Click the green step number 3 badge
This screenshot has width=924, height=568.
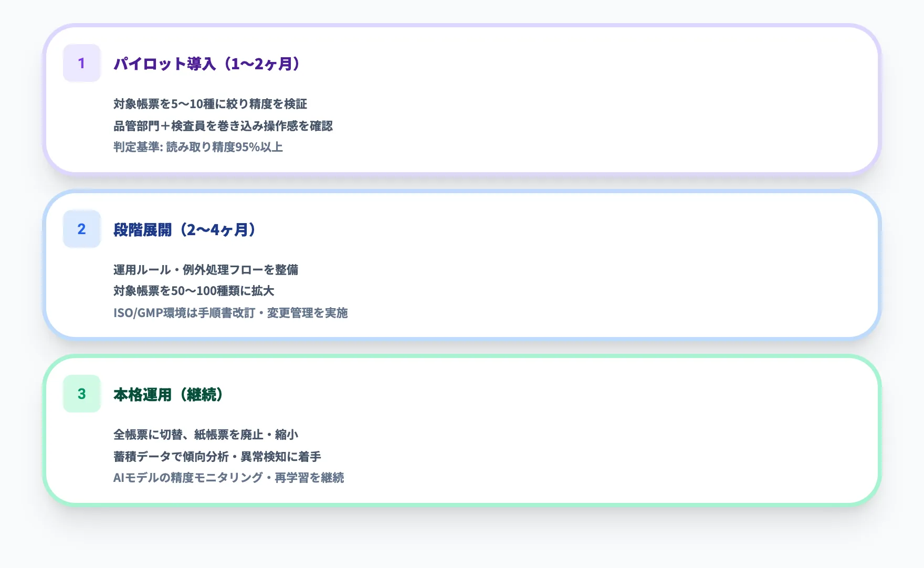(x=81, y=394)
